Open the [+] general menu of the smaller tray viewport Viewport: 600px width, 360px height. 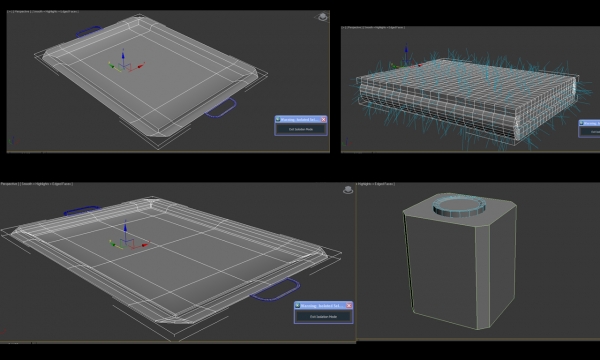(x=10, y=11)
